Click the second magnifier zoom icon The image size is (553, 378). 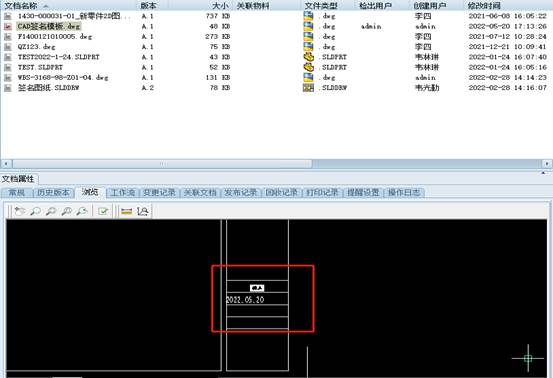pyautogui.click(x=51, y=211)
